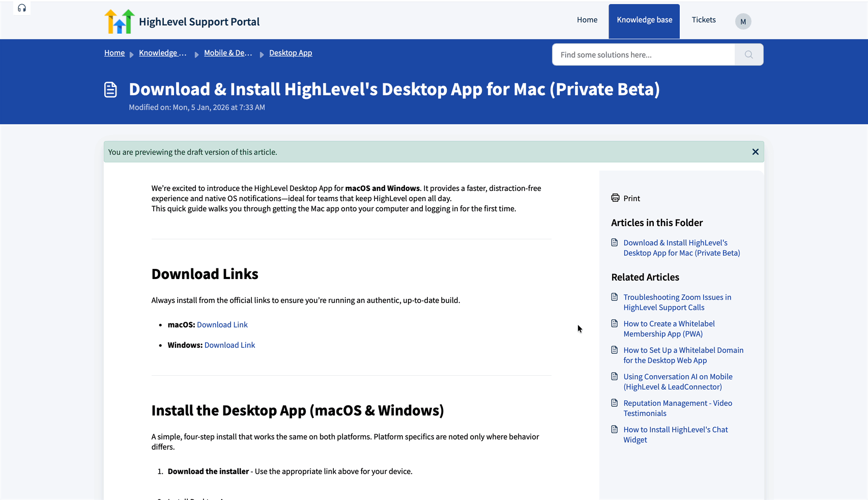Click the Modified on date text
Viewport: 868px width, 500px height.
tap(197, 107)
